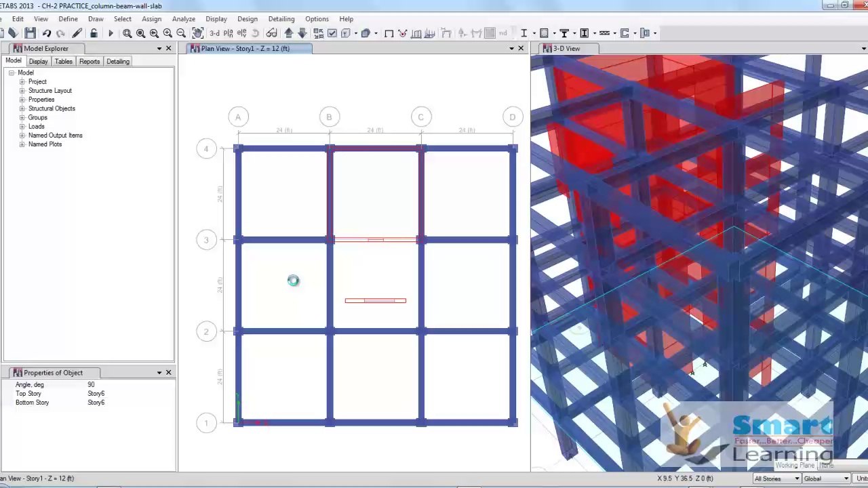The image size is (868, 488).
Task: Switch to the Reports tab
Action: pos(90,62)
